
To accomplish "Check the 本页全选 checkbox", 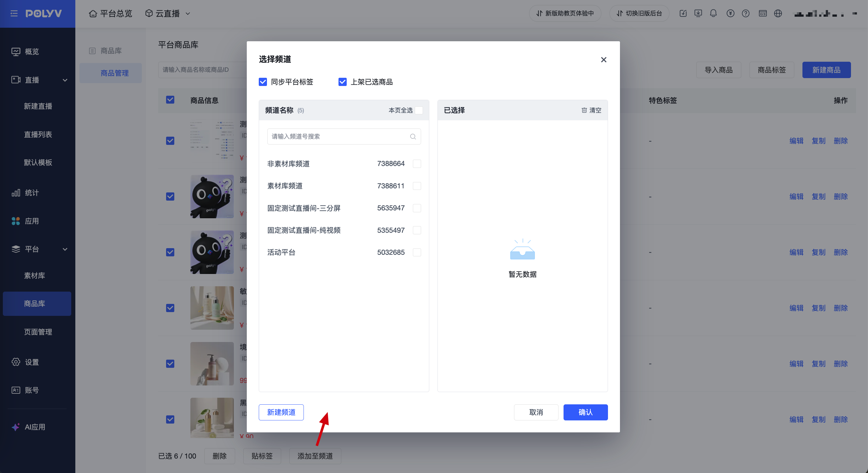I will click(419, 110).
